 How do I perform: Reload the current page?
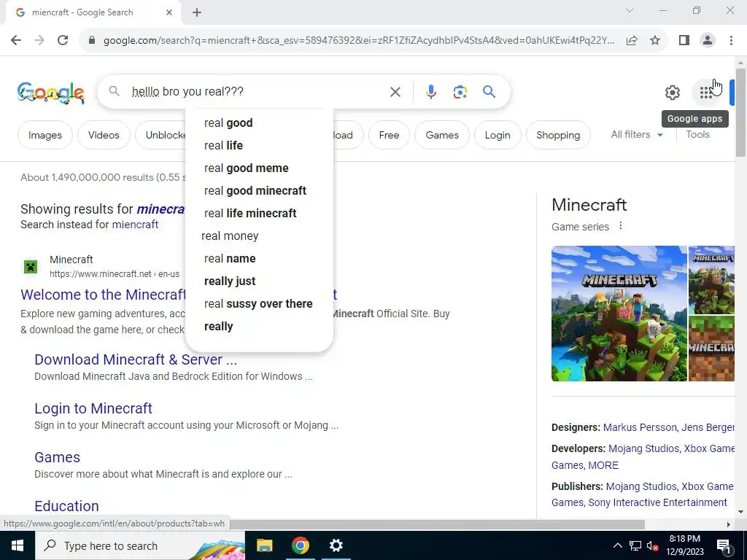point(63,41)
